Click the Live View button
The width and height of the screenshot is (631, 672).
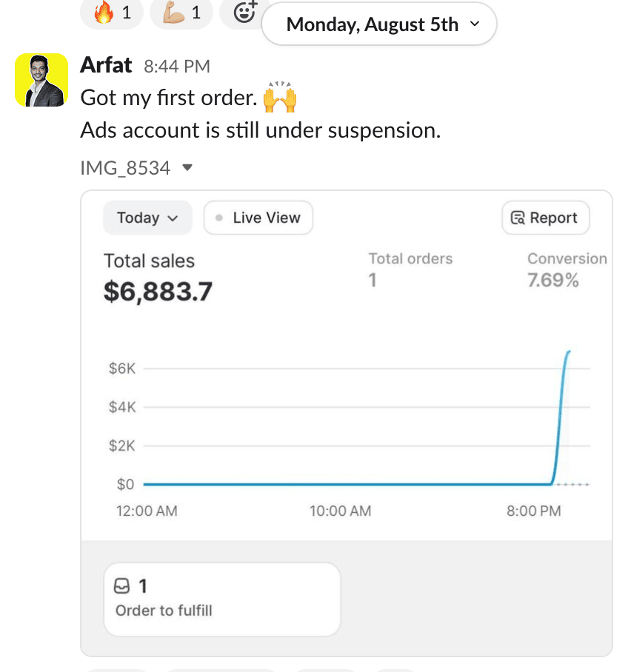click(258, 218)
